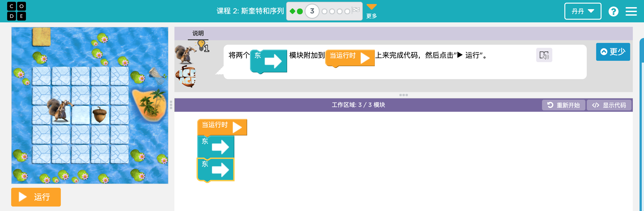
Task: Click the 当运行时 block in instructions
Action: point(350,58)
